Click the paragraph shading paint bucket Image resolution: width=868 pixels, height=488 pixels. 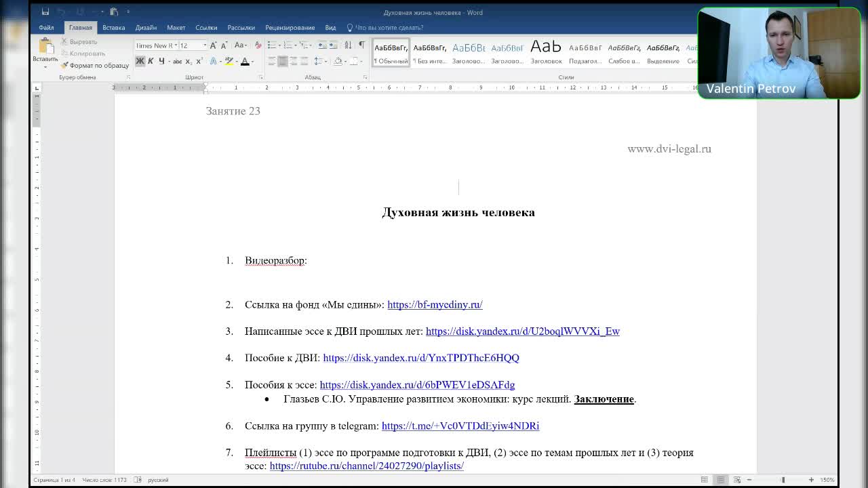pyautogui.click(x=338, y=61)
